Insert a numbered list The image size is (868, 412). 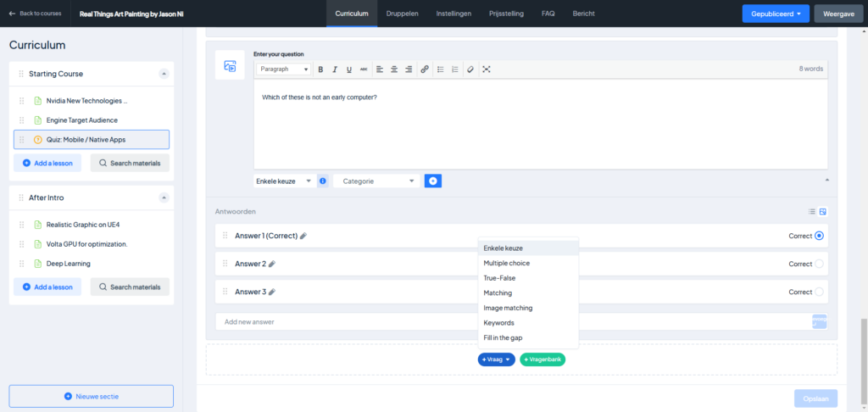click(455, 70)
